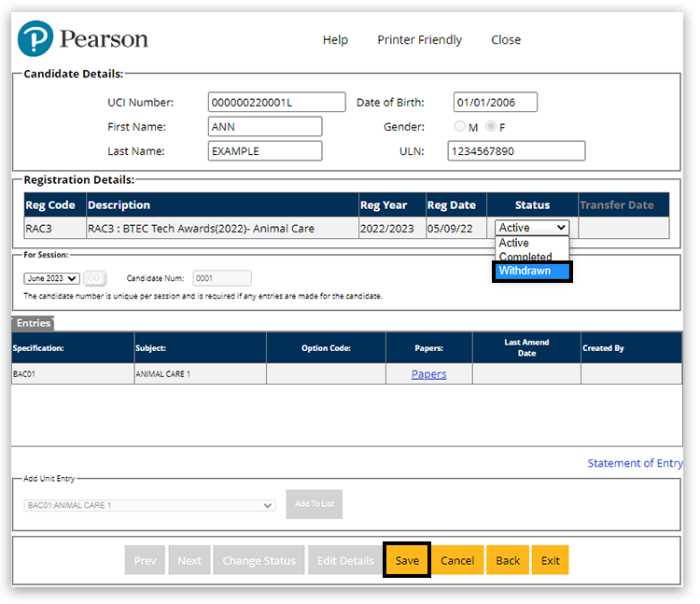Open the Papers link for BAC01

(x=428, y=374)
